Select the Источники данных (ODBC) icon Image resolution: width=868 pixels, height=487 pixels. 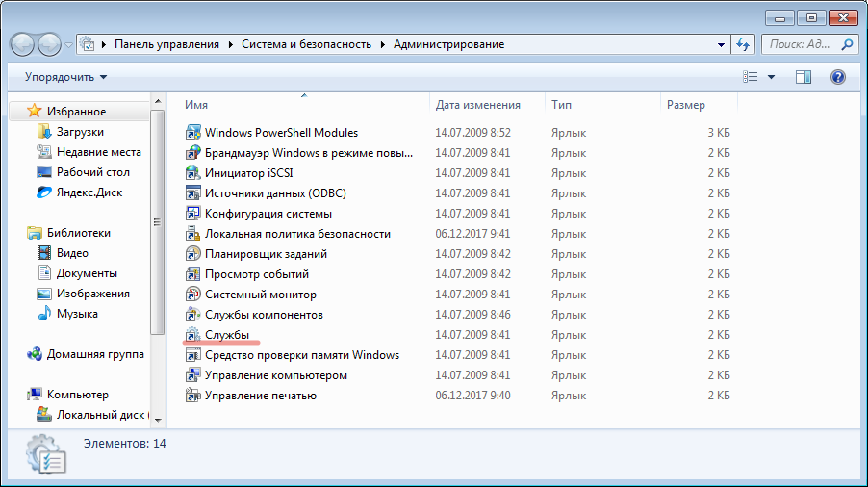(192, 193)
